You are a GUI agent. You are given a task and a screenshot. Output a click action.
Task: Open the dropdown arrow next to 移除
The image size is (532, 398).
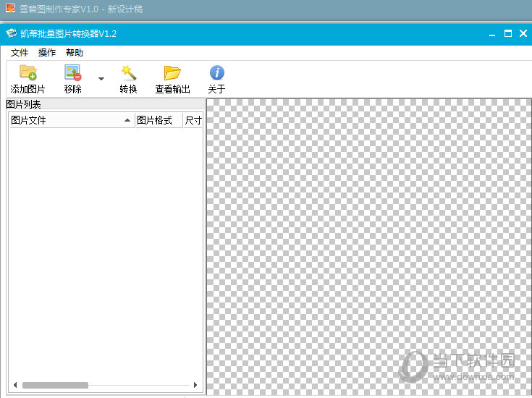click(x=101, y=79)
